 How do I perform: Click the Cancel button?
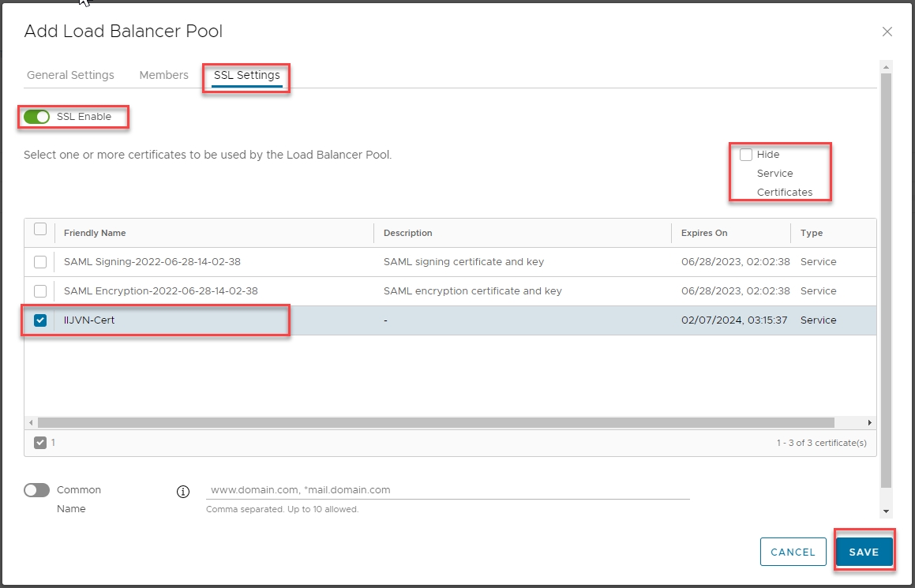point(793,552)
